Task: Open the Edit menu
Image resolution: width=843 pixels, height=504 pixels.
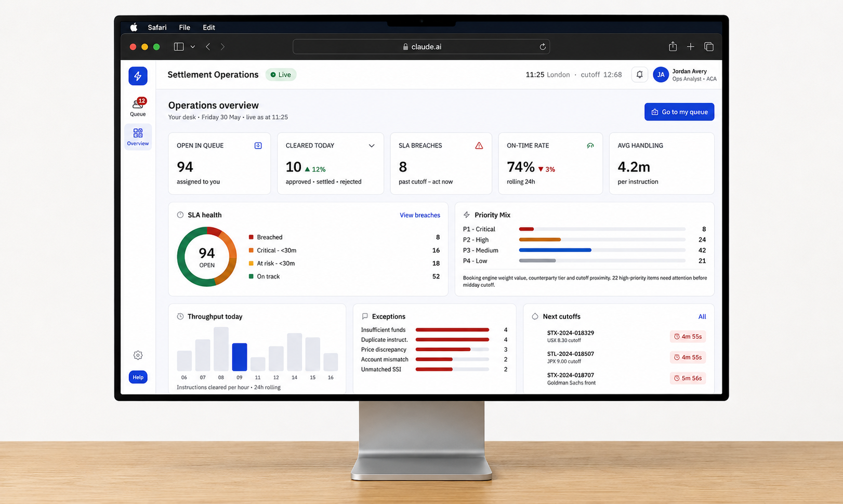Action: 209,28
